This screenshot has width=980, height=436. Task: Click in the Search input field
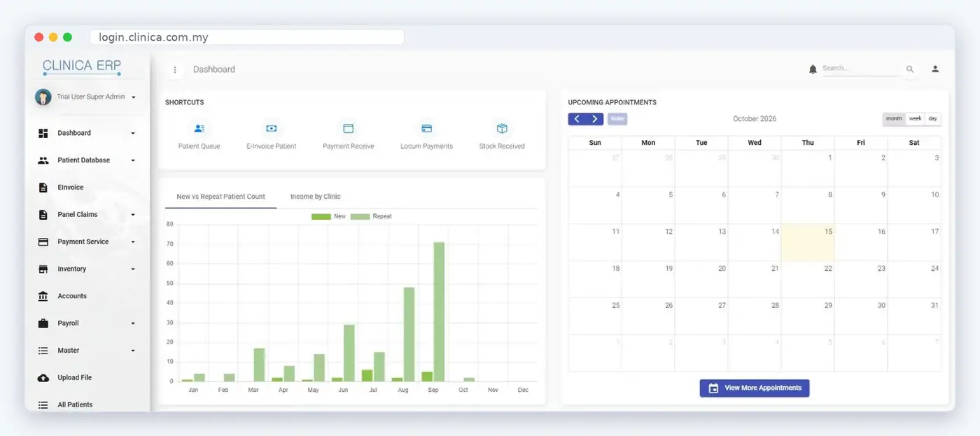coord(860,69)
